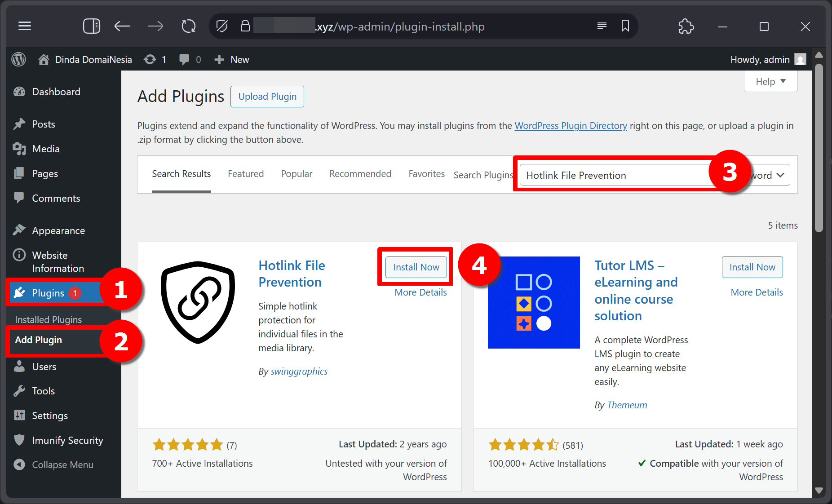Click the Hotlink File Prevention shield thumbnail
Viewport: 832px width, 504px height.
198,302
